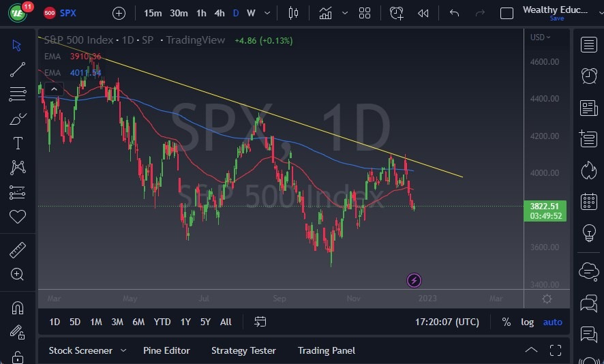The width and height of the screenshot is (604, 364).
Task: Open the alerts clock icon
Action: (x=589, y=76)
